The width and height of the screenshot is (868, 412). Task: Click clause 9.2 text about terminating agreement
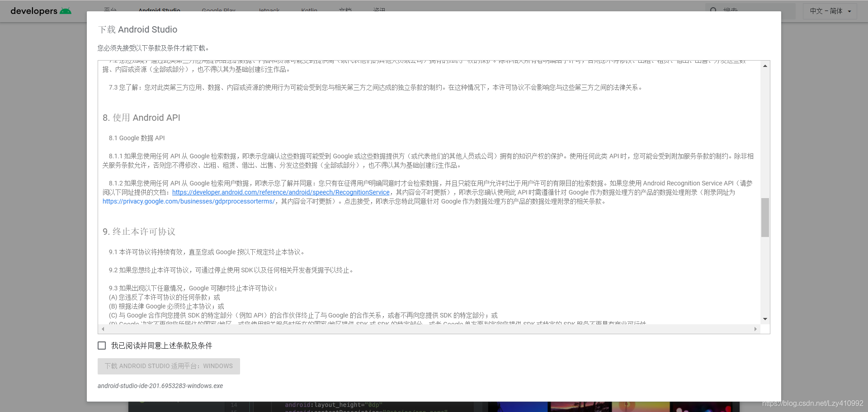[232, 270]
